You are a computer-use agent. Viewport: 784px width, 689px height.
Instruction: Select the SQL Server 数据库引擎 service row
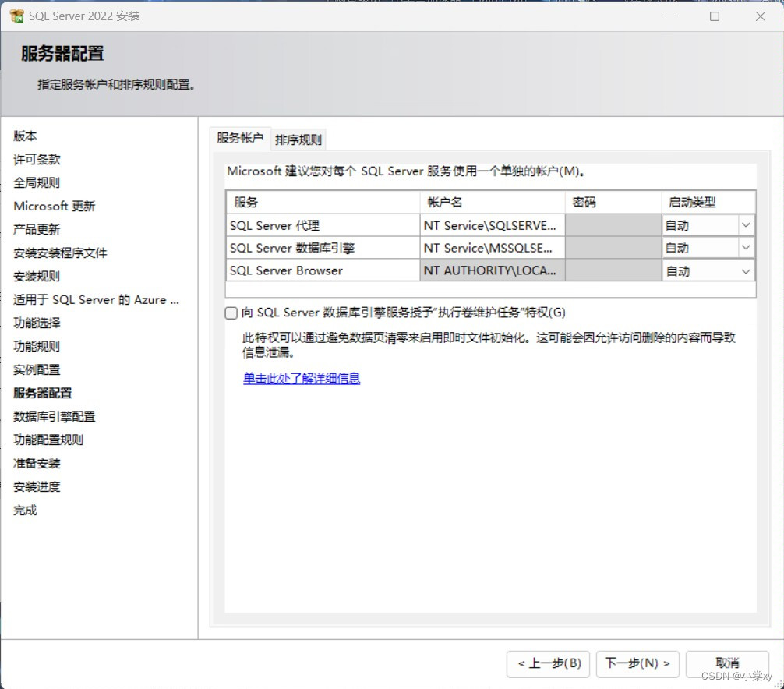323,248
